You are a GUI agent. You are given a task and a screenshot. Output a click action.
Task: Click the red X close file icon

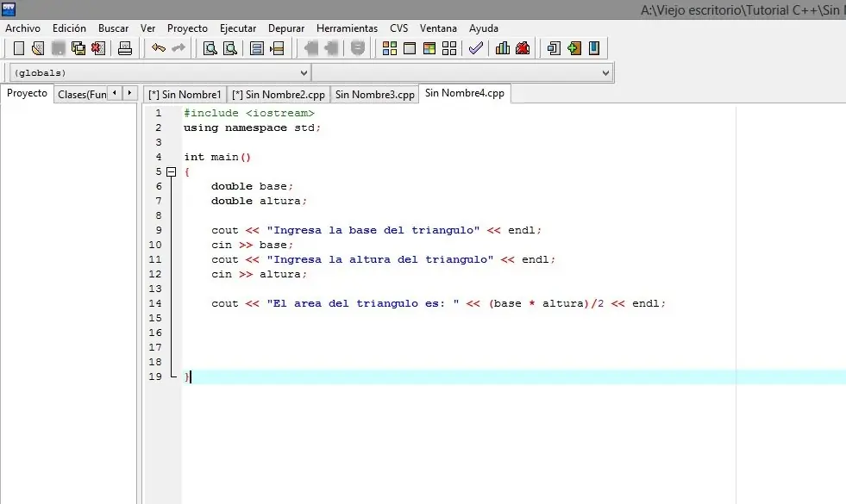[98, 48]
